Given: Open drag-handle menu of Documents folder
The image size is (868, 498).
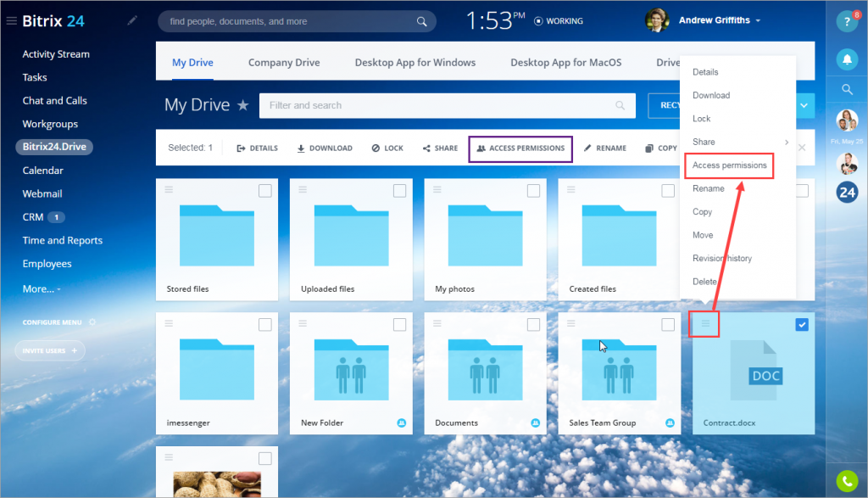Looking at the screenshot, I should click(x=437, y=323).
